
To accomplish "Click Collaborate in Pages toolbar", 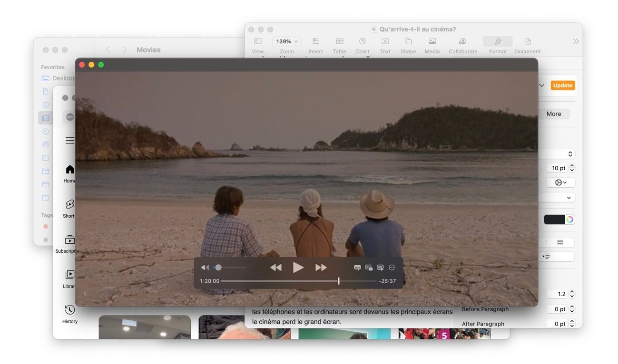I will tap(463, 46).
